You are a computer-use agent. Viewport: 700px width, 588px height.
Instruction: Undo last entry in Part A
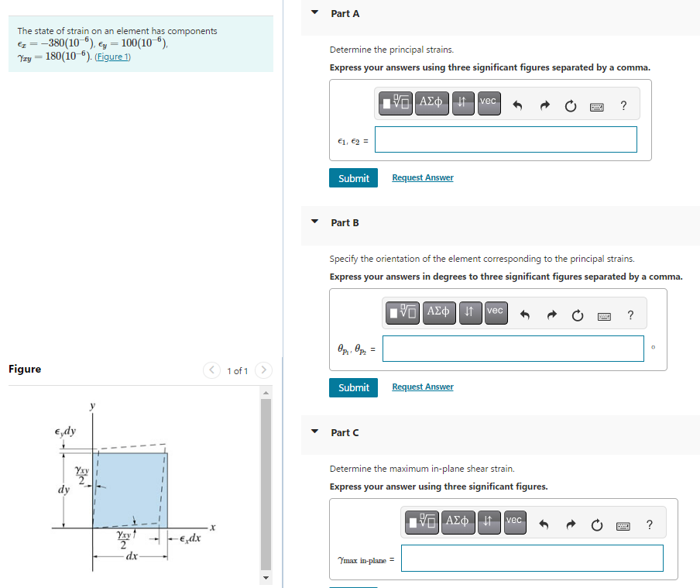[x=517, y=105]
